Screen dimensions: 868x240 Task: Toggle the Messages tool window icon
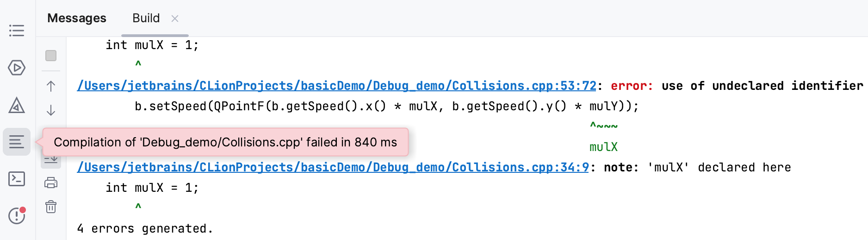[x=17, y=142]
